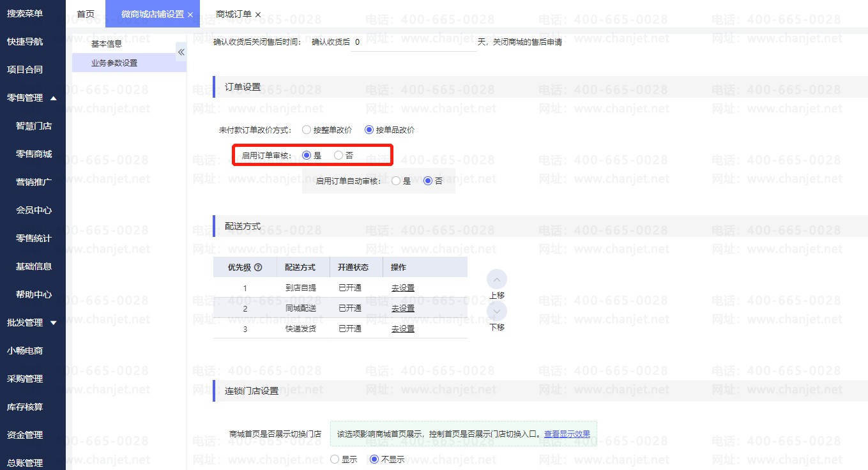Click the 确认收货后 days input field

click(x=414, y=42)
